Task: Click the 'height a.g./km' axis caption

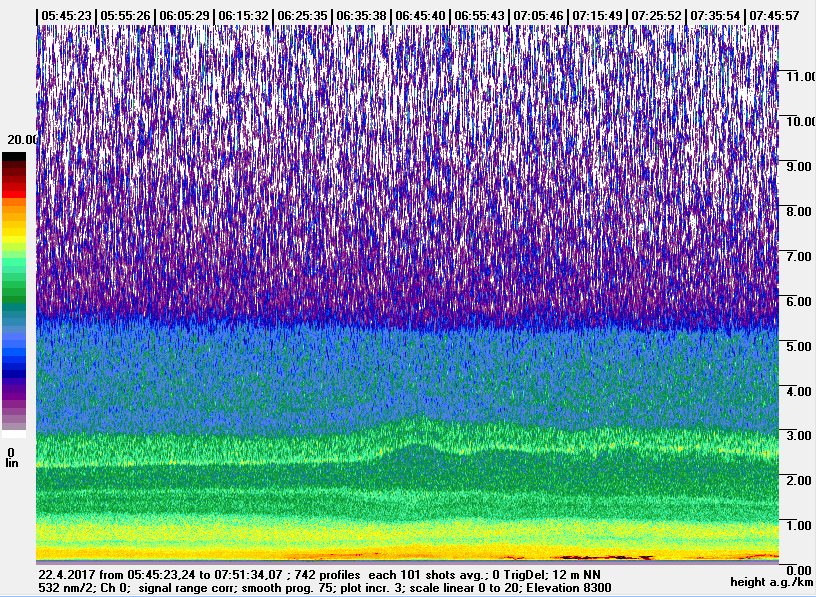Action: tap(772, 582)
